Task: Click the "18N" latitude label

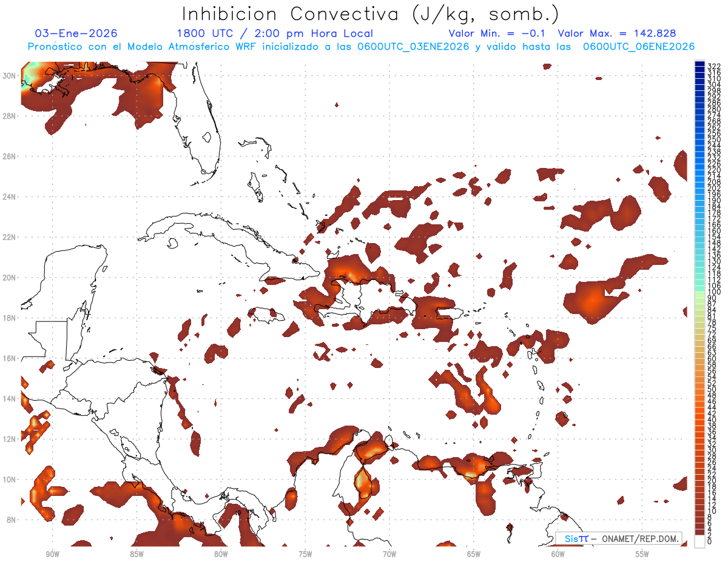Action: 10,318
